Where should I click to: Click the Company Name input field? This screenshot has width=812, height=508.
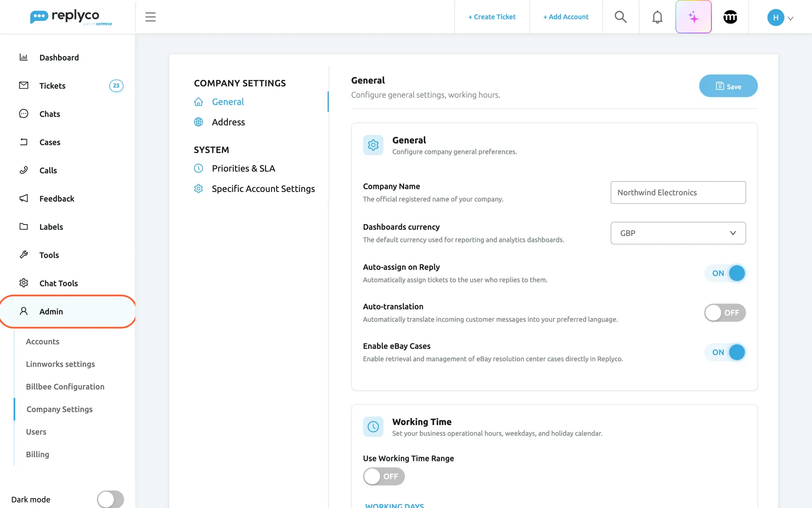pos(678,192)
